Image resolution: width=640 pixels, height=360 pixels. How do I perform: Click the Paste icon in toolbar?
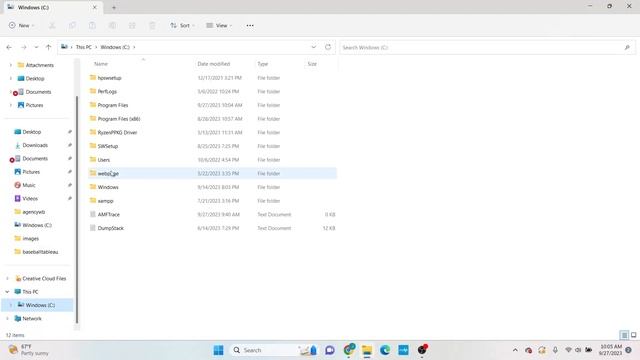click(x=92, y=25)
